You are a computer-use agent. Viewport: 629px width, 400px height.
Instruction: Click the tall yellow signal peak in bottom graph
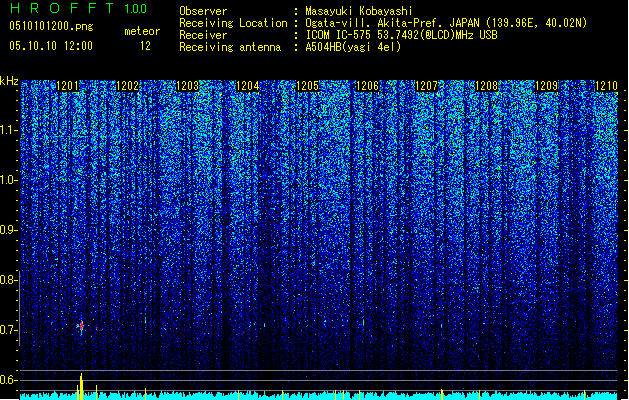pyautogui.click(x=81, y=386)
